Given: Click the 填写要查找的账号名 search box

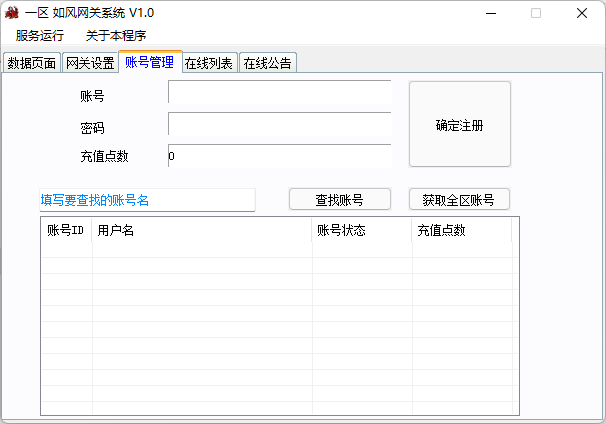Looking at the screenshot, I should (x=147, y=200).
